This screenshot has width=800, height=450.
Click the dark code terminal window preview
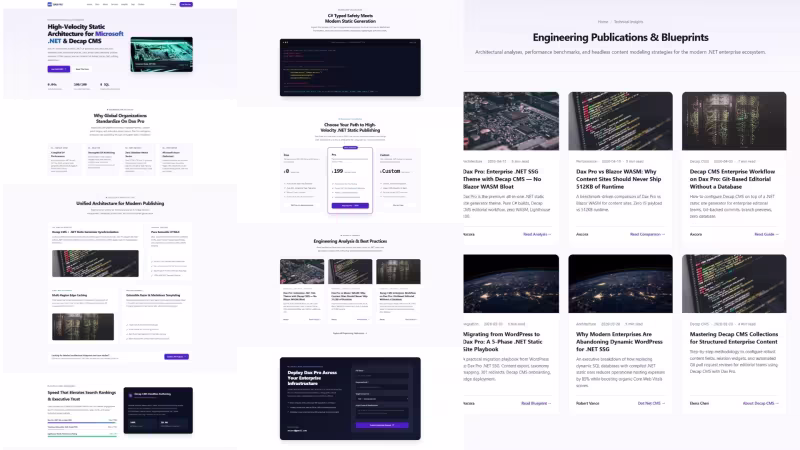[350, 67]
